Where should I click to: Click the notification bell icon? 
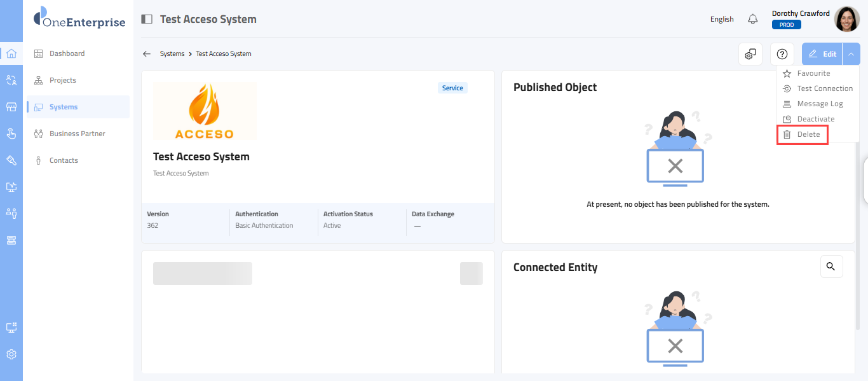tap(753, 19)
